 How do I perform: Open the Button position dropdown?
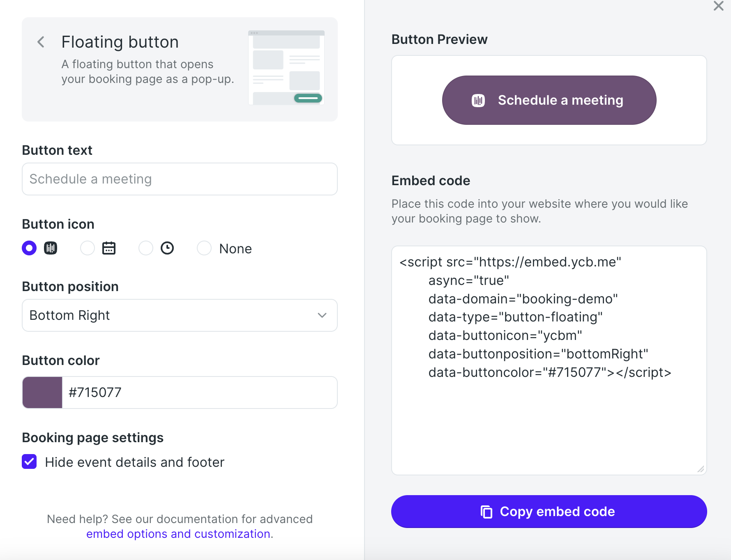click(x=180, y=315)
